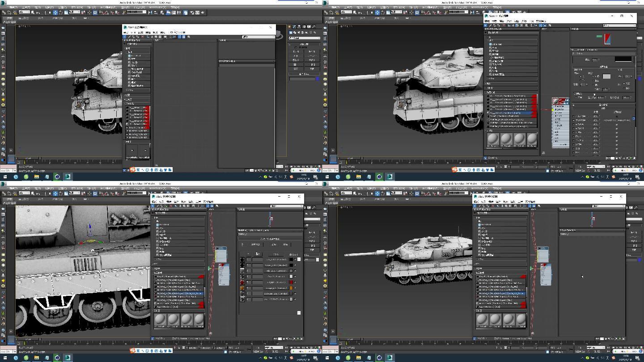The width and height of the screenshot is (644, 362).
Task: Open File Explorer on the taskbar of the red-node capture
Action: [x=359, y=177]
